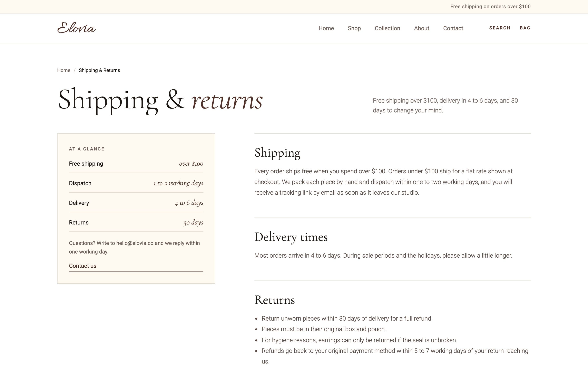Screen dimensions: 588x368
Task: Click the free shipping announcement banner text
Action: [x=490, y=7]
